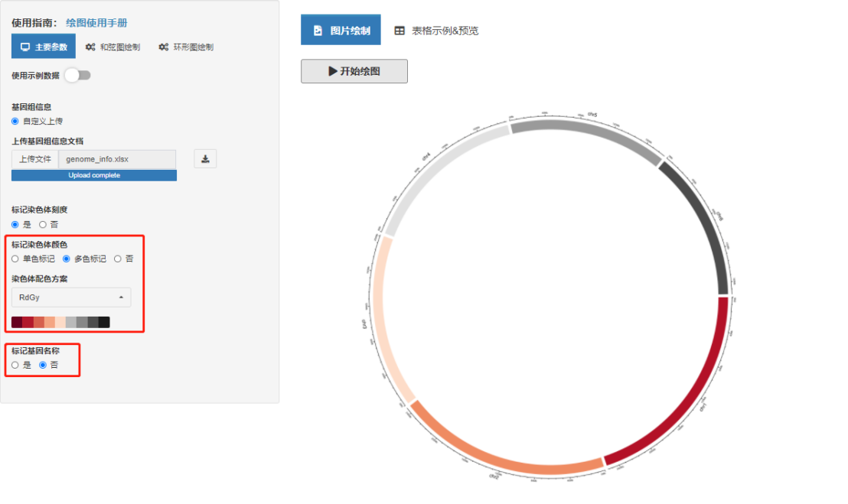
Task: Click the play icon on 开始绘图
Action: tap(332, 71)
